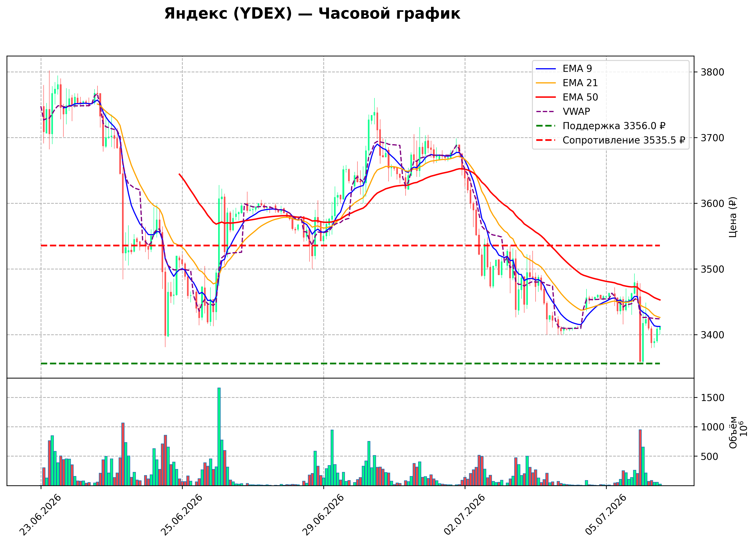
Task: Click the 3700 price axis label
Action: pos(712,138)
